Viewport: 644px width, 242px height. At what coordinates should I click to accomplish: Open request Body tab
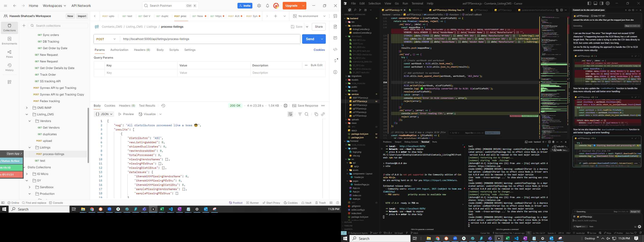pyautogui.click(x=160, y=50)
